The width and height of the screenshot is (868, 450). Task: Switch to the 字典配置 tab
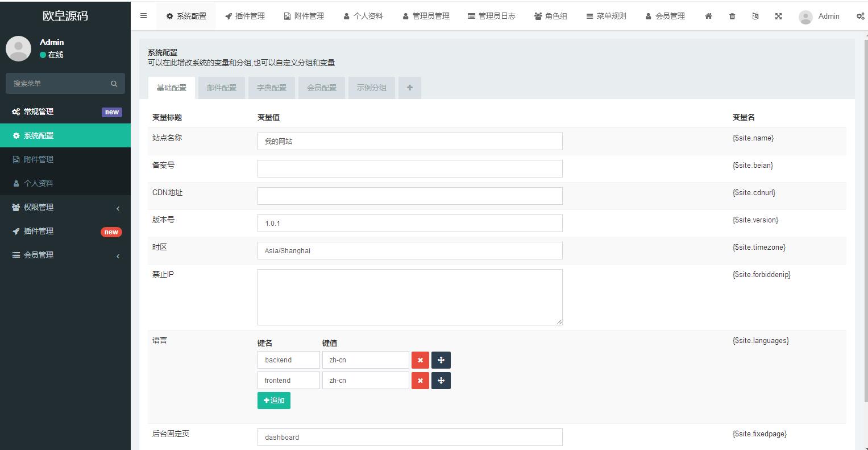pyautogui.click(x=272, y=88)
